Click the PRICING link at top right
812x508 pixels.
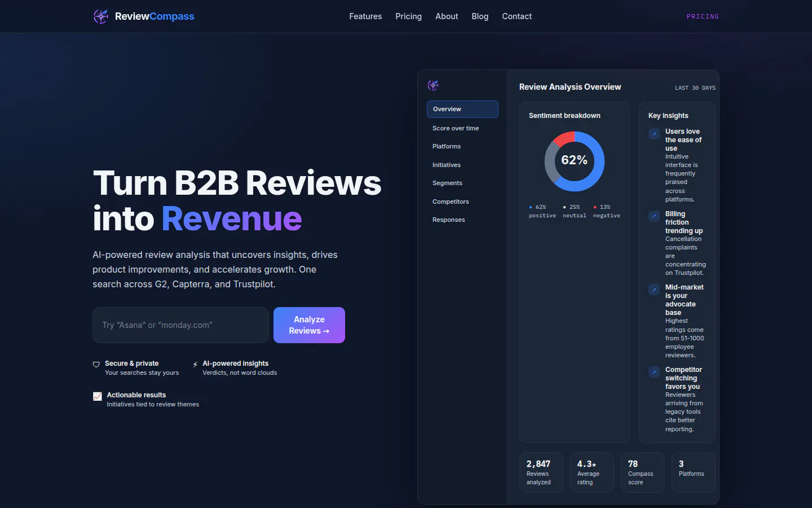[703, 16]
